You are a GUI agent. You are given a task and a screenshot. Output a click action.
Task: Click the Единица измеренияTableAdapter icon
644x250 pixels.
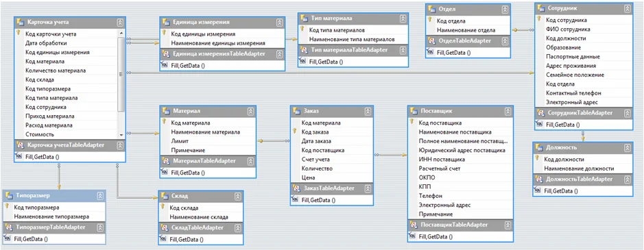coord(165,53)
